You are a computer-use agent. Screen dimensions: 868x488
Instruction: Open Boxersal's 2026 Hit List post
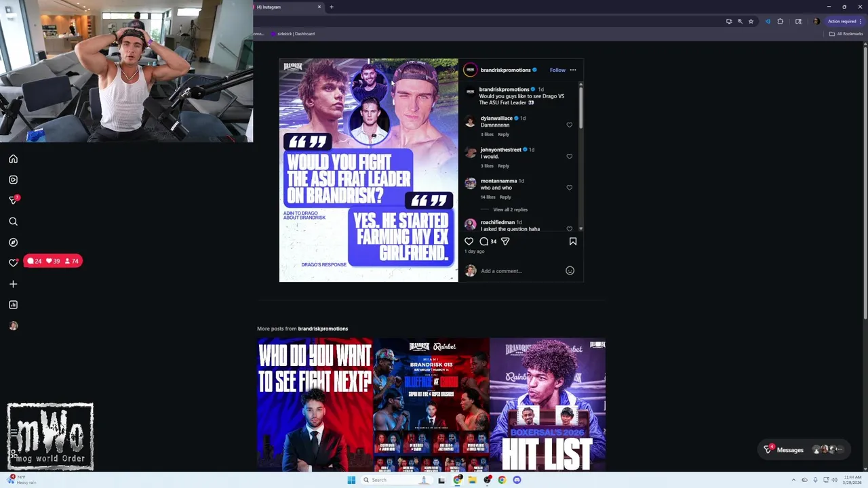548,404
